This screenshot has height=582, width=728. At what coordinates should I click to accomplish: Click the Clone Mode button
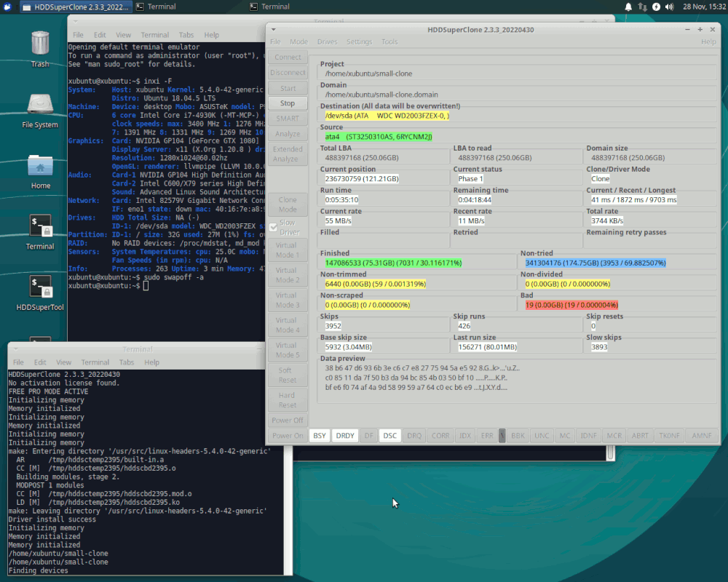288,204
